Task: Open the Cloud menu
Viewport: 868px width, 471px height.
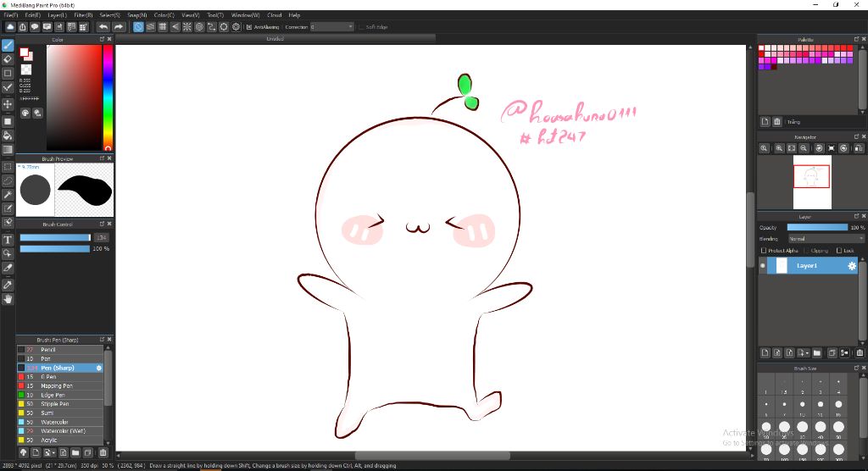Action: (275, 15)
